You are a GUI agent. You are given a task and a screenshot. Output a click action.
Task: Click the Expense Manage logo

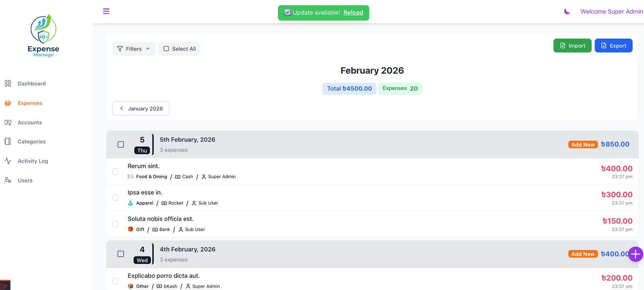(43, 36)
